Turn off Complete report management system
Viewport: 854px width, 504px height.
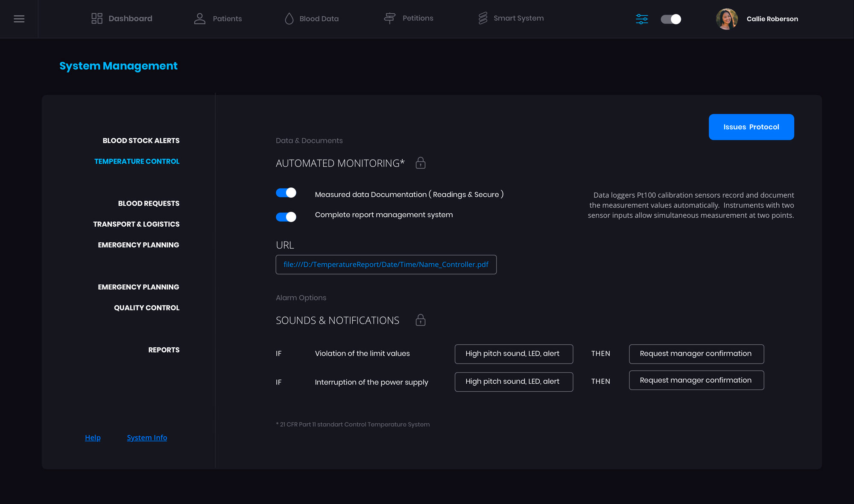click(286, 217)
